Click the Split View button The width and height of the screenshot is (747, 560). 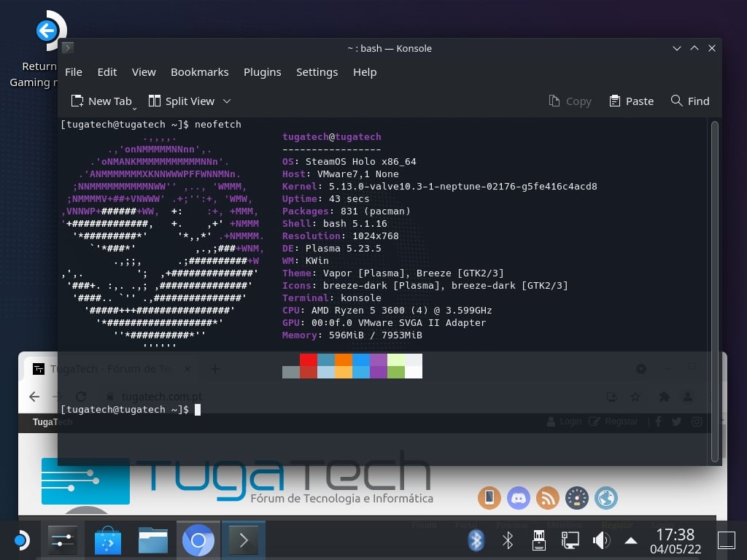(x=181, y=101)
